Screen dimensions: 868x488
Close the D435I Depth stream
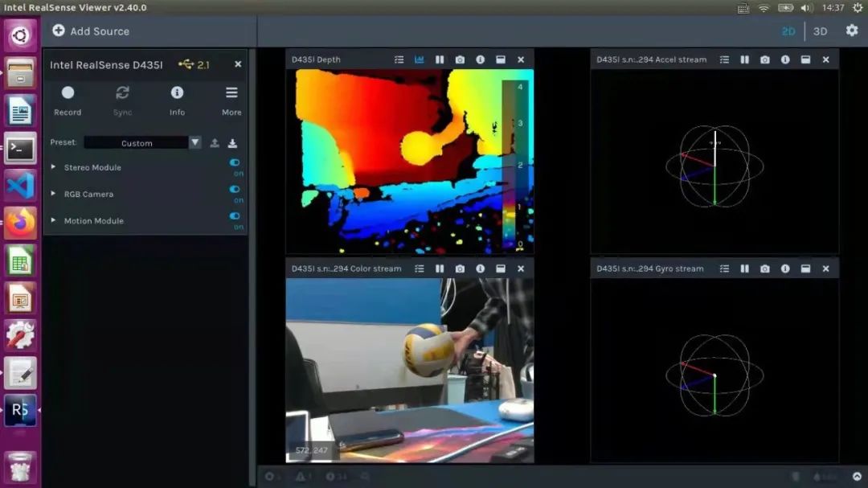[x=521, y=59]
